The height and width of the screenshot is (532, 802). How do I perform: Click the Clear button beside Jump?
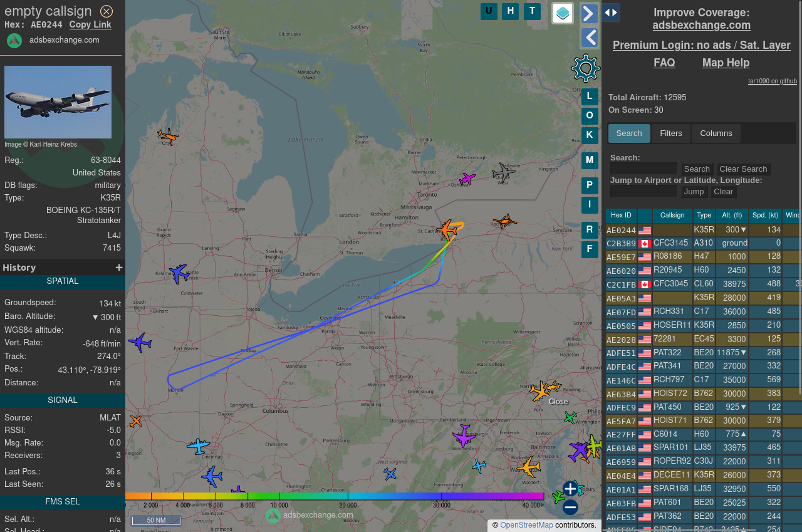click(x=723, y=192)
